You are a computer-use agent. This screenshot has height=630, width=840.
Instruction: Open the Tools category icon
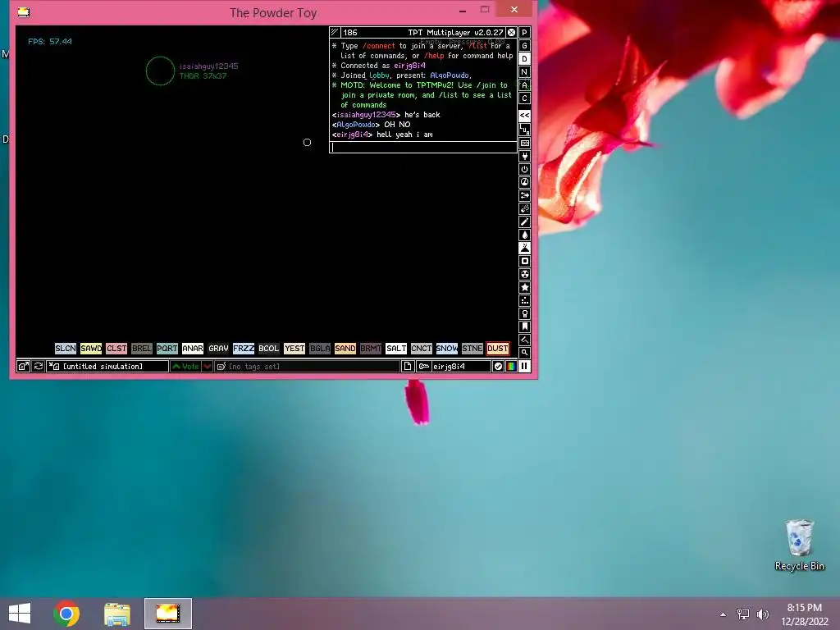pos(524,313)
